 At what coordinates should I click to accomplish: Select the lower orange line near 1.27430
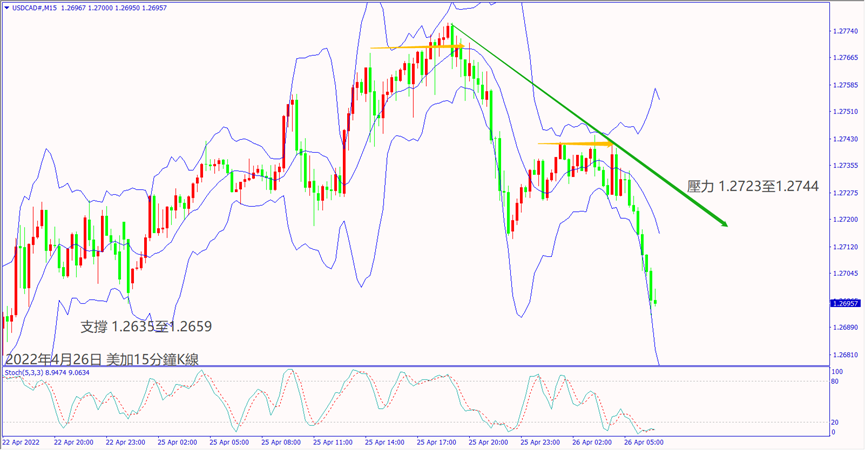(575, 144)
